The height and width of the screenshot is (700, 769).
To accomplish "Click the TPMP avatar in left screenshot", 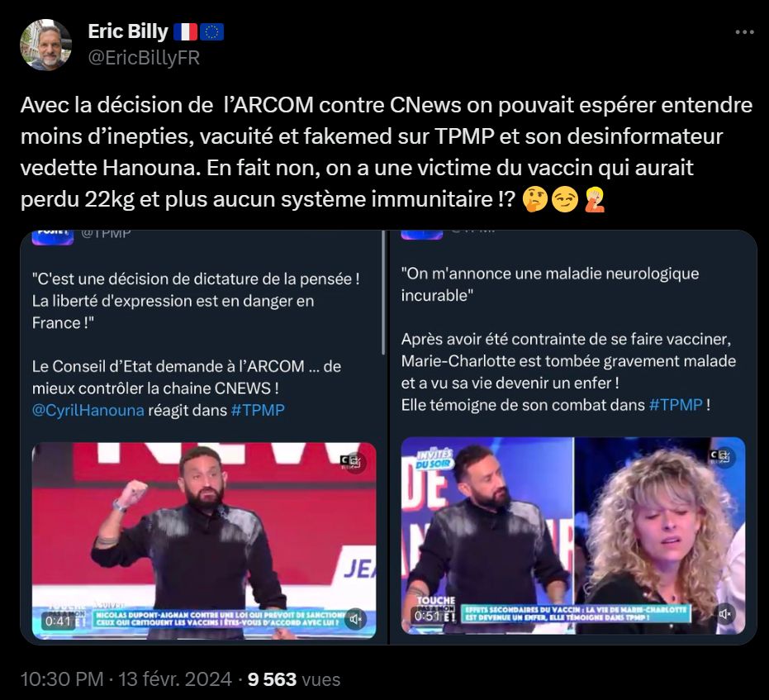I will click(53, 237).
